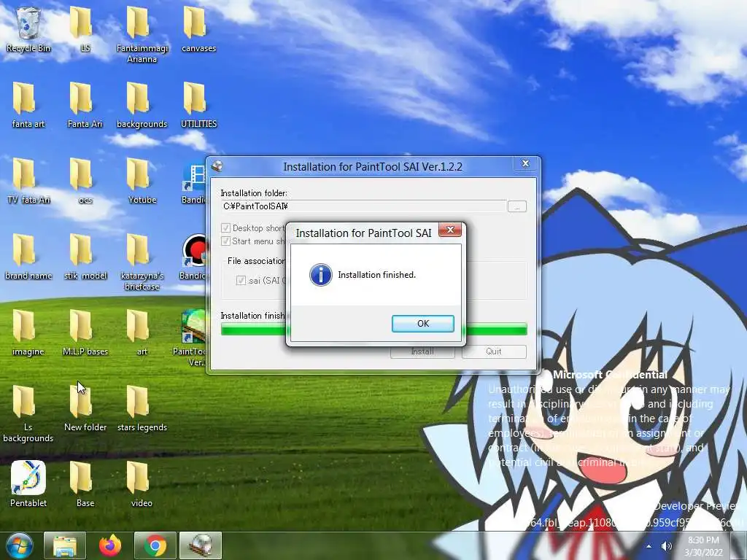The image size is (747, 560).
Task: Click the taskbar clock showing 8:30 PM
Action: point(704,546)
